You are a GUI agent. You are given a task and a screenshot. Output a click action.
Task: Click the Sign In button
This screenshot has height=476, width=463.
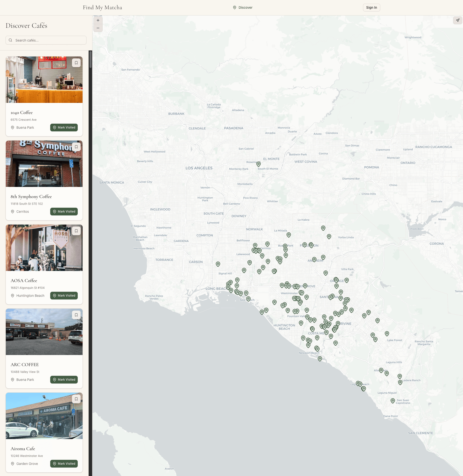pyautogui.click(x=371, y=7)
